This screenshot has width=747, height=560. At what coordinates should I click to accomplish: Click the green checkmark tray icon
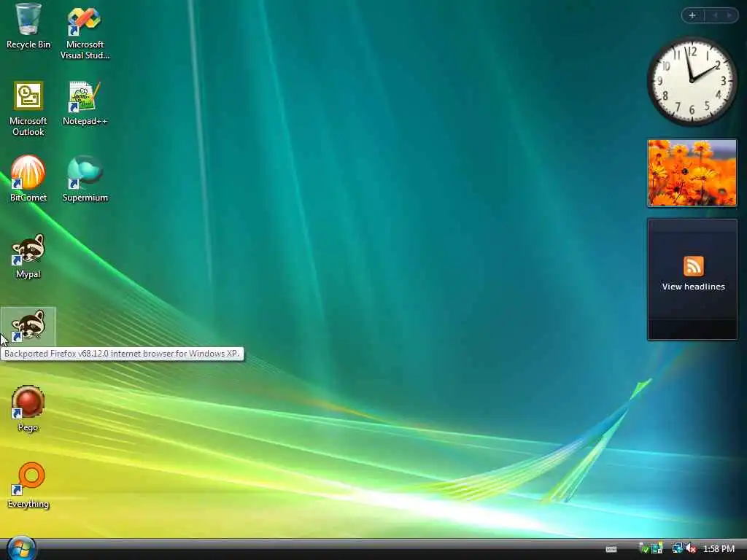(644, 548)
